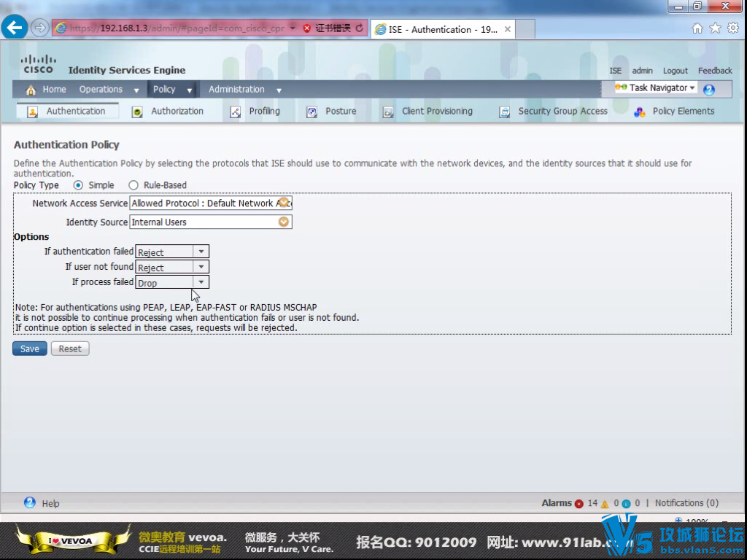Image resolution: width=747 pixels, height=560 pixels.
Task: Click the browser back arrow button
Action: tap(15, 28)
